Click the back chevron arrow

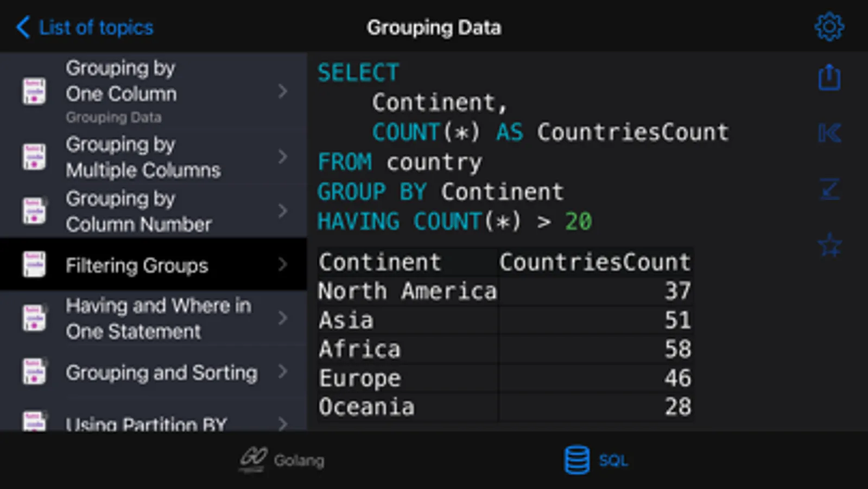coord(23,27)
